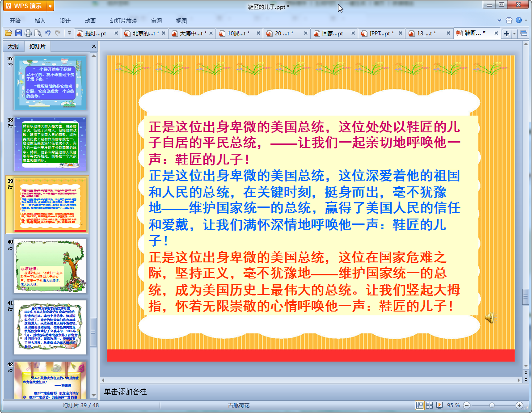Select slide 40 thumbnail
Screen dimensions: 532x413
pos(50,266)
